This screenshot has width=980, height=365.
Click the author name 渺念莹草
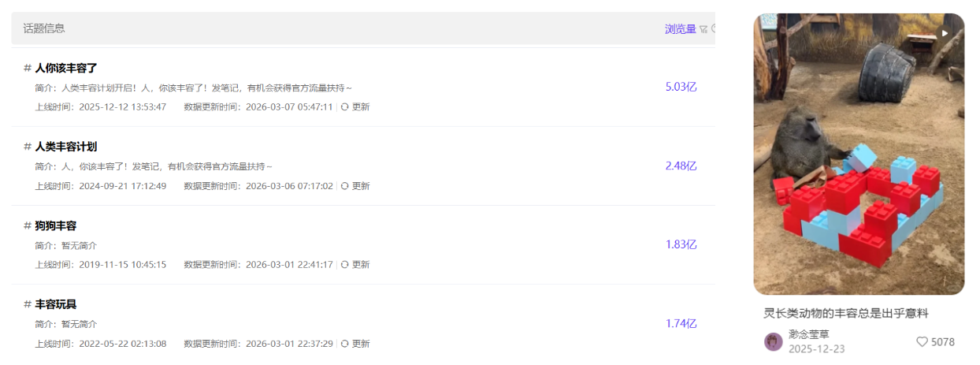coord(809,334)
